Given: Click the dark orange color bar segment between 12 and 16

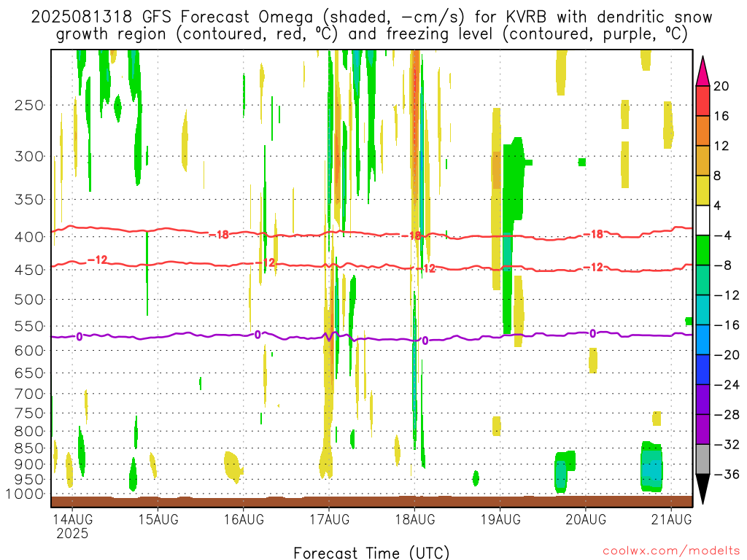Looking at the screenshot, I should pyautogui.click(x=703, y=131).
